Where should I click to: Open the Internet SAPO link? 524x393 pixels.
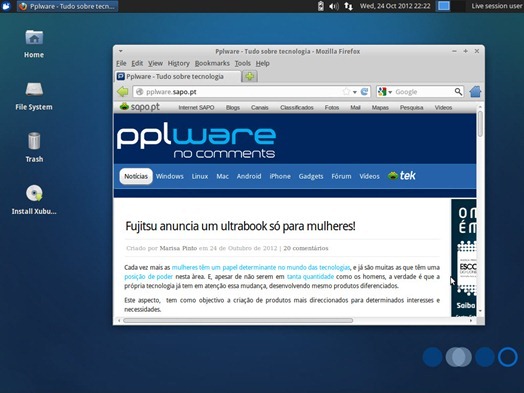[196, 108]
